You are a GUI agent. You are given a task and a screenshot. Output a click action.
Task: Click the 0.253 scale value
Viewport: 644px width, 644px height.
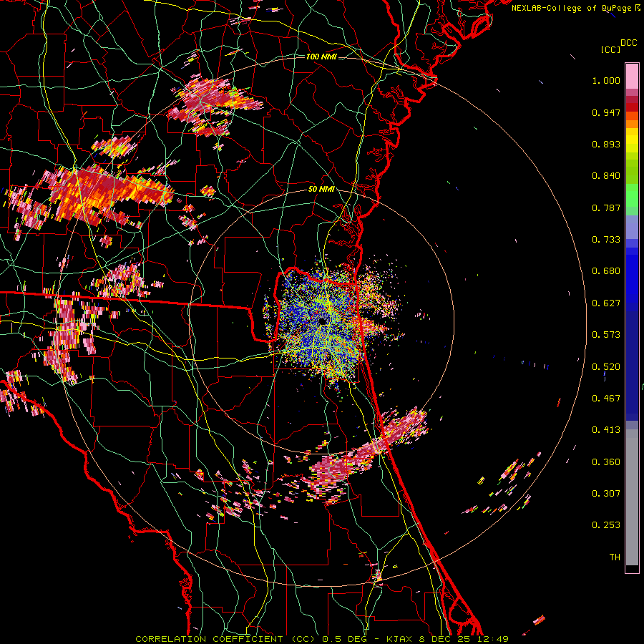click(x=606, y=525)
